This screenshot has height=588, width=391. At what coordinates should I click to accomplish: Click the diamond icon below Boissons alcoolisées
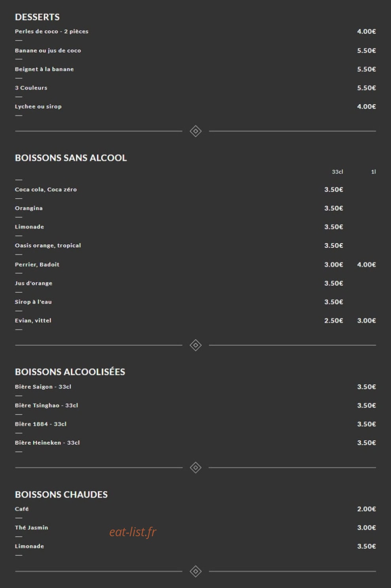tap(195, 467)
